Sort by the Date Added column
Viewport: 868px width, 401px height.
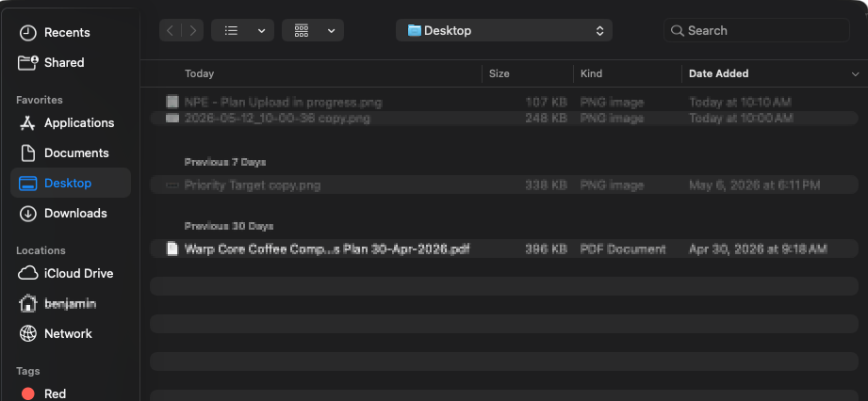click(x=718, y=73)
